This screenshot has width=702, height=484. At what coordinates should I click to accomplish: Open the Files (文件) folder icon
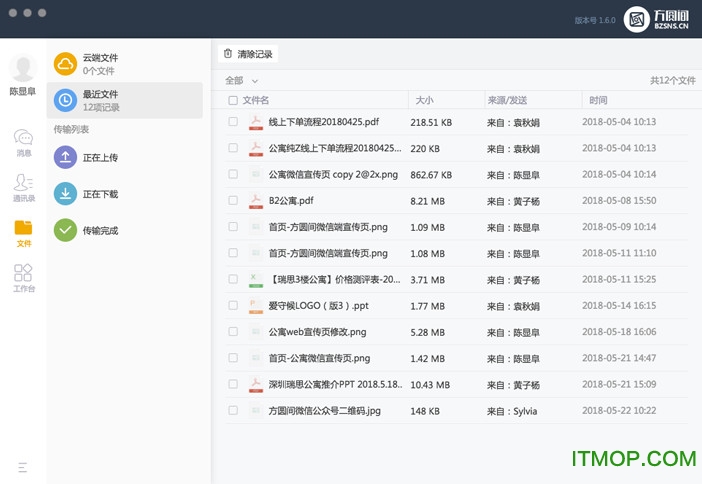coord(23,227)
